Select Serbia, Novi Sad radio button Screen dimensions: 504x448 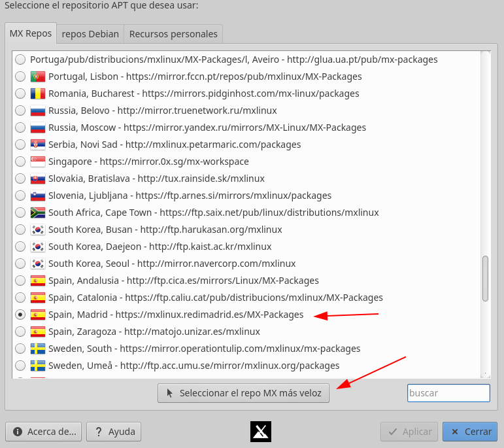20,145
